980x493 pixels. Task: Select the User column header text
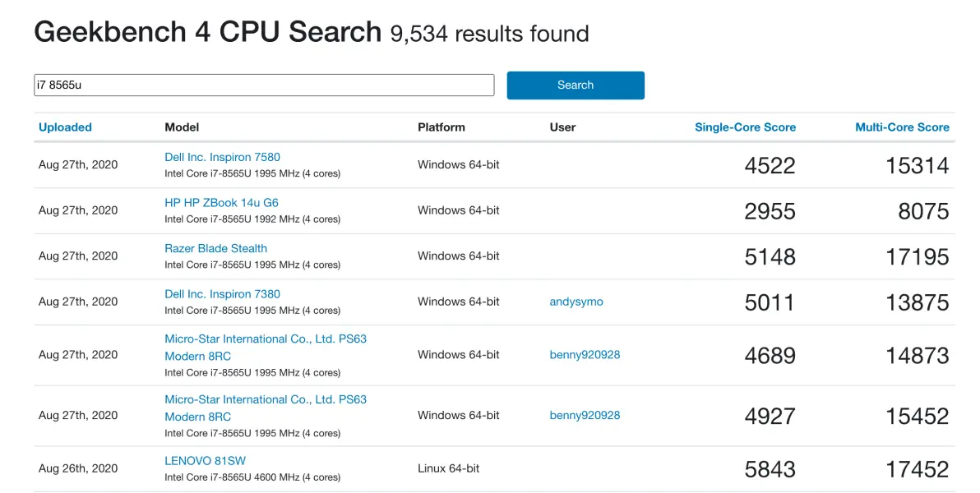point(562,127)
